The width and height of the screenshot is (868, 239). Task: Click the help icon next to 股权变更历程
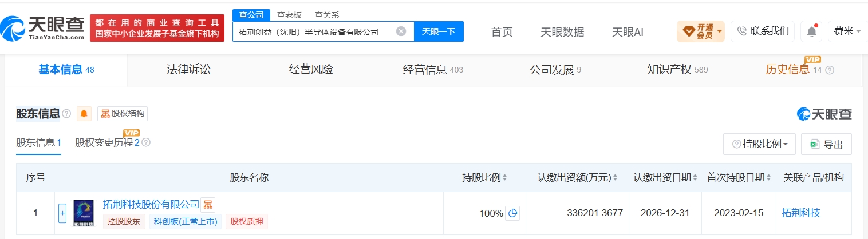point(146,142)
